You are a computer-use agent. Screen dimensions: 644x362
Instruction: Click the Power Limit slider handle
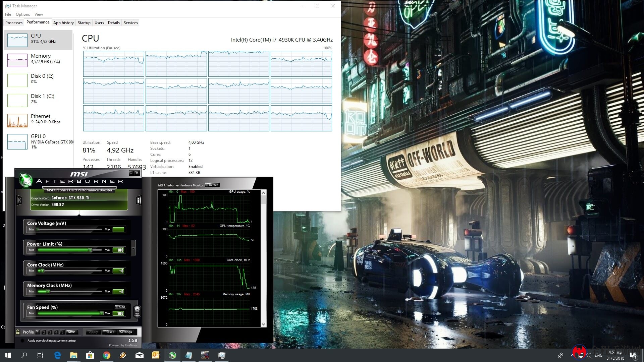[90, 250]
